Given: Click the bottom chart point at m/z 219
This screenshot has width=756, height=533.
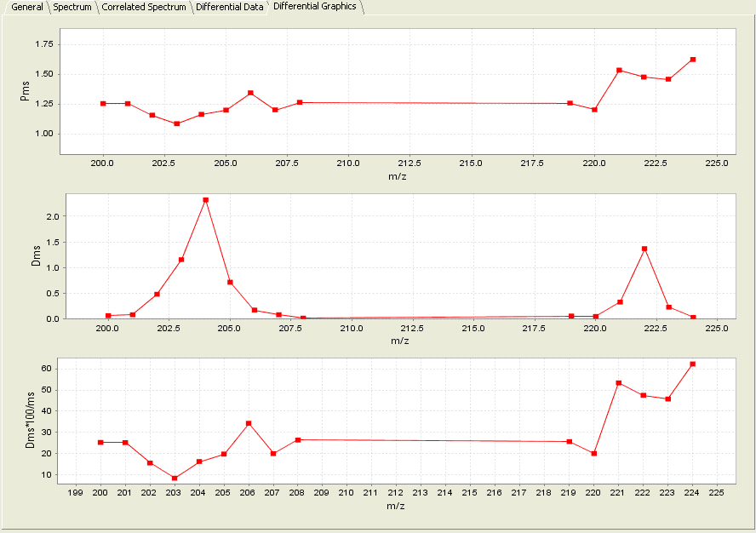Looking at the screenshot, I should [x=570, y=442].
